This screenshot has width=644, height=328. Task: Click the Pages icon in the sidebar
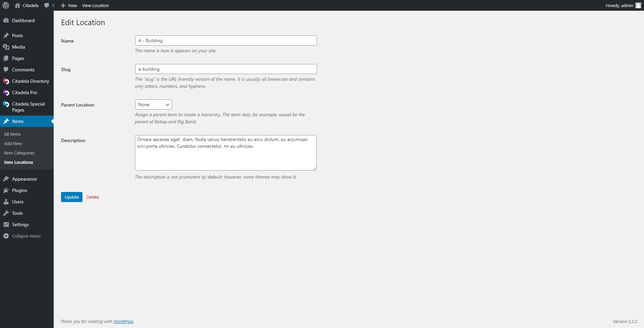coord(6,58)
